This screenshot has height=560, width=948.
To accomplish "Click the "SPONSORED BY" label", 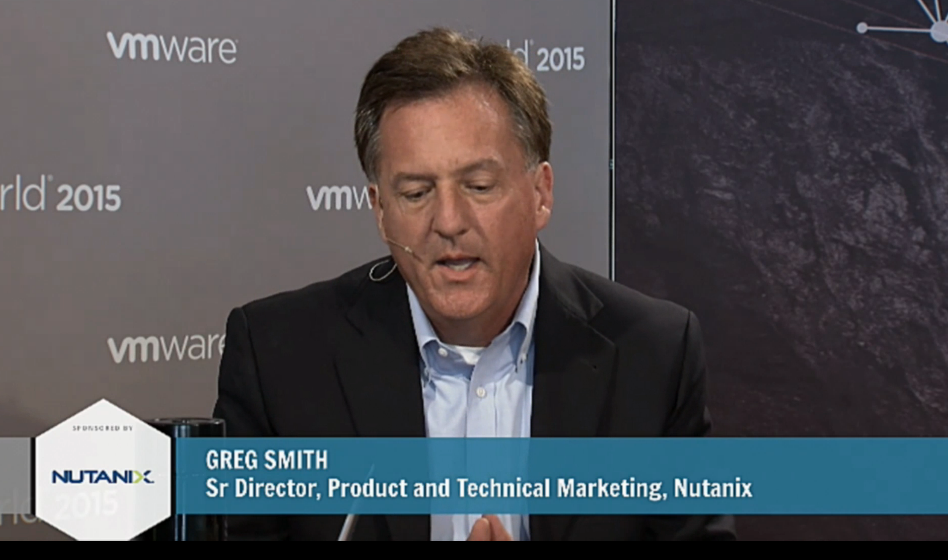I will point(103,428).
